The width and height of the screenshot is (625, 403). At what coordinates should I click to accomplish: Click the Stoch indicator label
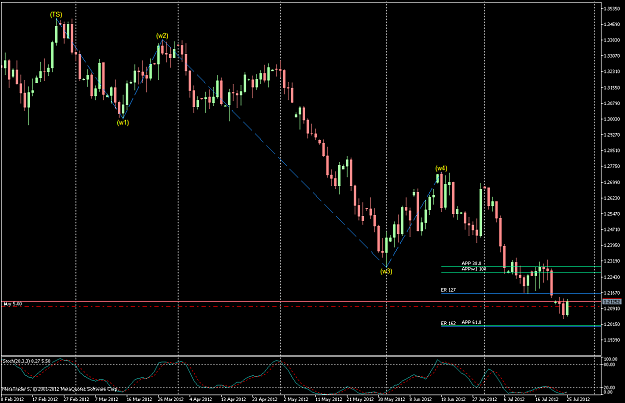tap(27, 361)
